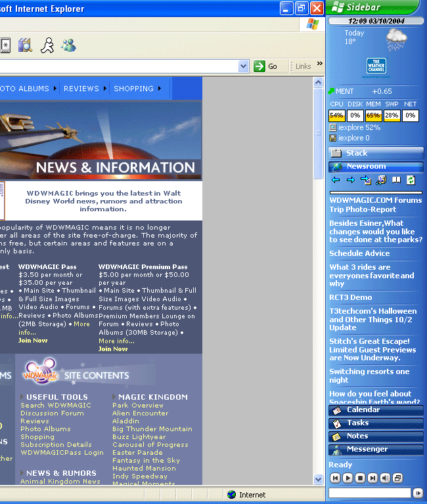The width and height of the screenshot is (427, 504).
Task: Launch MSN Messenger from the browser toolbar
Action: coord(68,45)
